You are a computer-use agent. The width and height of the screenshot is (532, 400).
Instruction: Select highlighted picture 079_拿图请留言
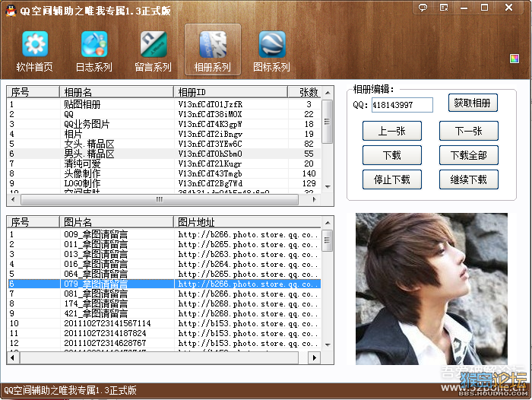coord(164,284)
